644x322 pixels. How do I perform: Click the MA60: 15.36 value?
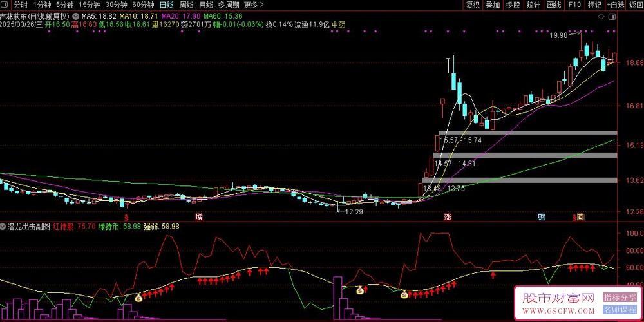pos(223,17)
